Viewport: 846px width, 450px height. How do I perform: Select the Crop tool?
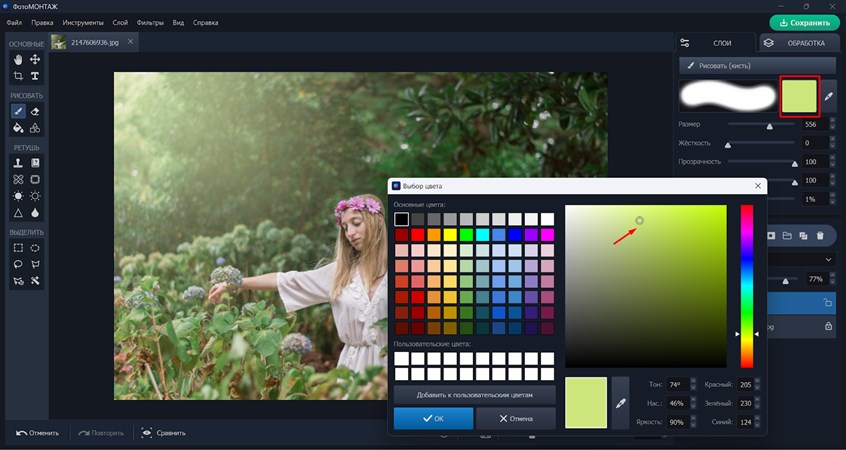[18, 76]
